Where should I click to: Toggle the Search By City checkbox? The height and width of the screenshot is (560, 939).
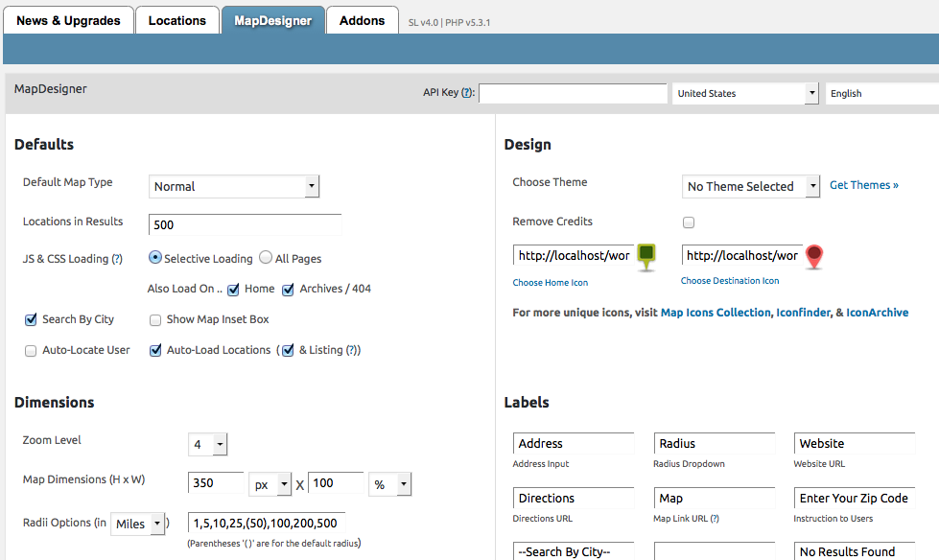[31, 319]
